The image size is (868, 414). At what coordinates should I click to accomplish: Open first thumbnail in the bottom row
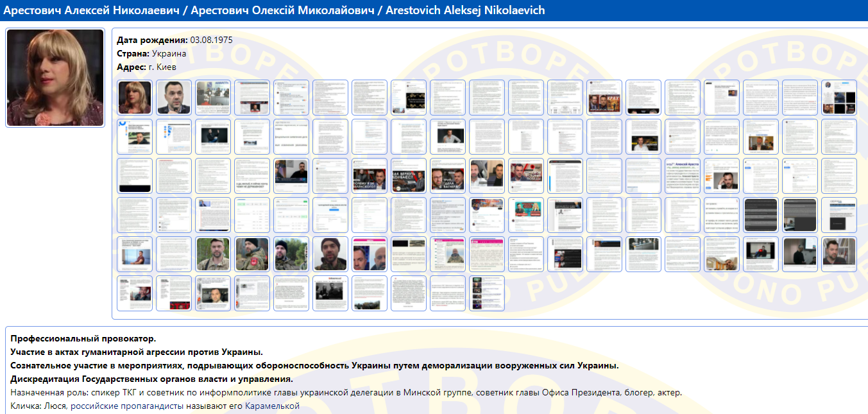point(135,293)
